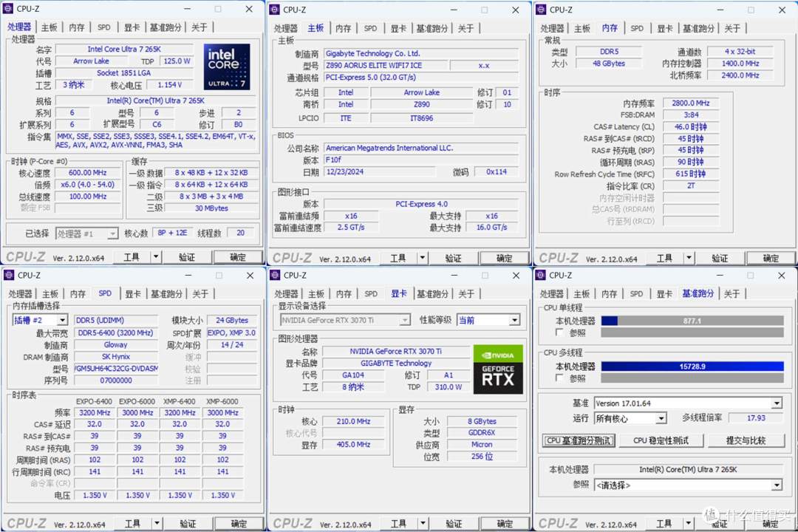Close the benchmark tab CPU-Z window
This screenshot has height=532, width=798.
coord(781,275)
